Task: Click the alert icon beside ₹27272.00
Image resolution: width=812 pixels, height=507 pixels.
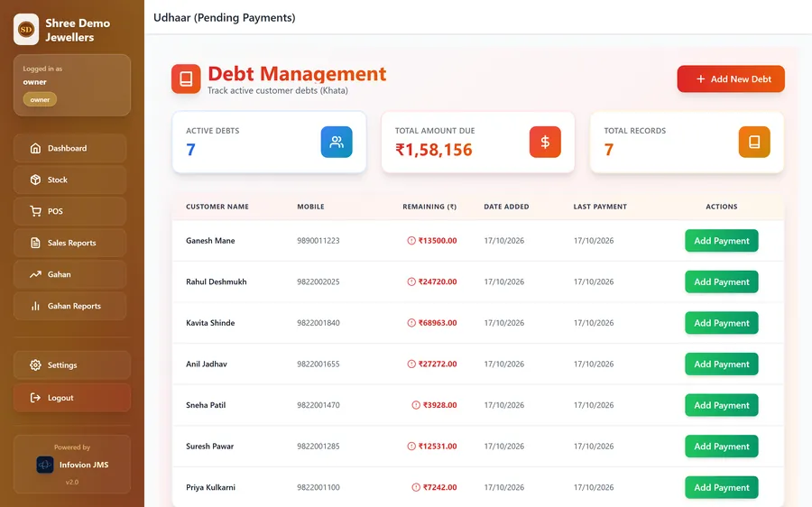Action: pyautogui.click(x=411, y=364)
